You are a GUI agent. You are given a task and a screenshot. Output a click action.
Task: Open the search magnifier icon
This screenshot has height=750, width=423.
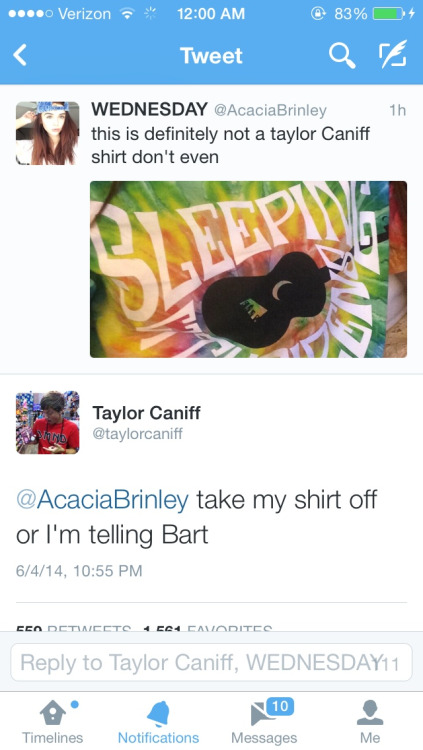[x=342, y=55]
